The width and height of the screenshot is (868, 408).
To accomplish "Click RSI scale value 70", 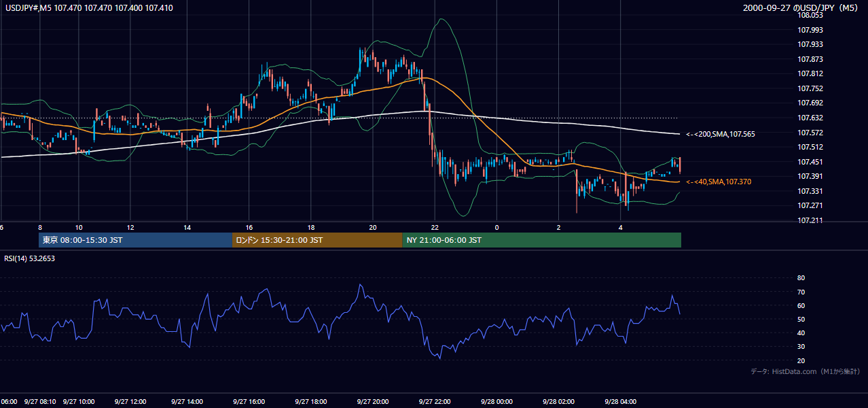I will (801, 292).
